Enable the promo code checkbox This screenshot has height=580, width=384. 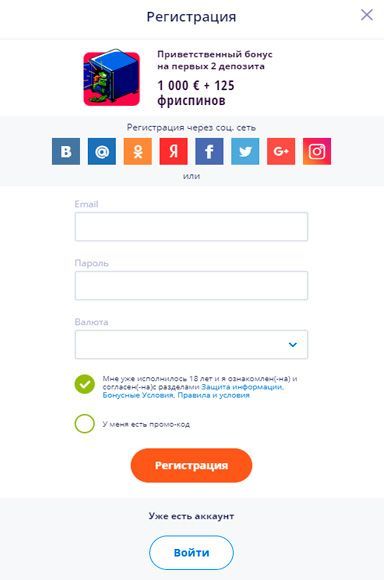coord(85,424)
